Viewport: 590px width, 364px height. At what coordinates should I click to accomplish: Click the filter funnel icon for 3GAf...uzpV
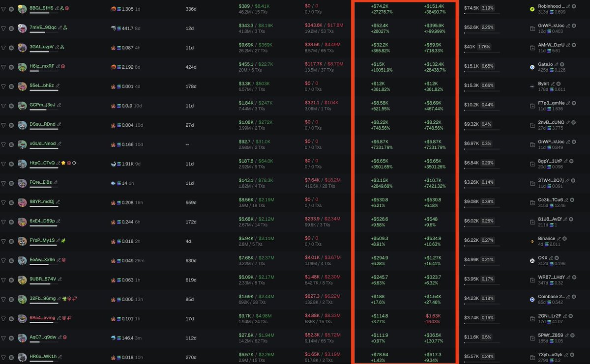click(x=3, y=48)
